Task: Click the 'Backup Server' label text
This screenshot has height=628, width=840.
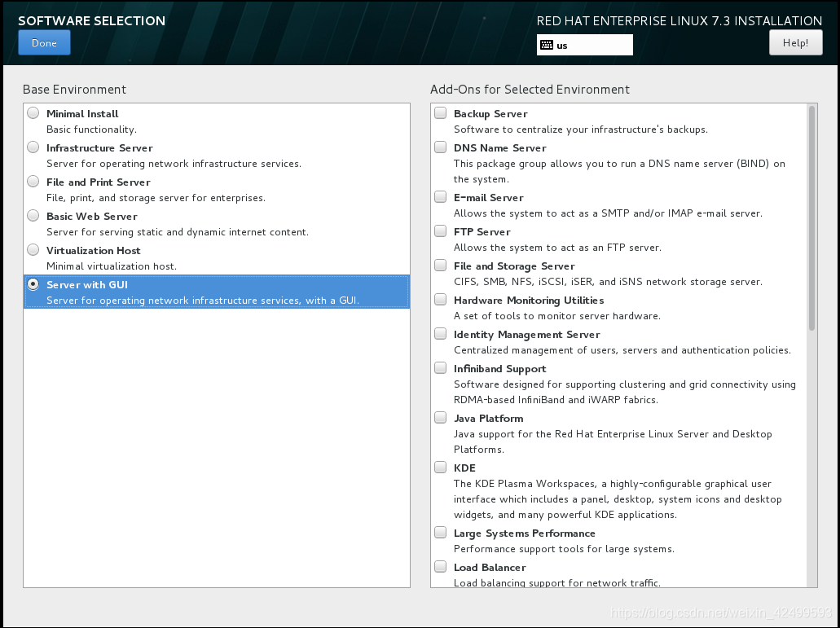Action: 490,113
